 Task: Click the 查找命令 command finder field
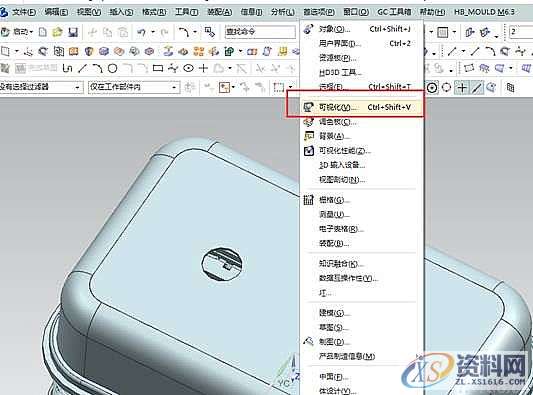[260, 32]
